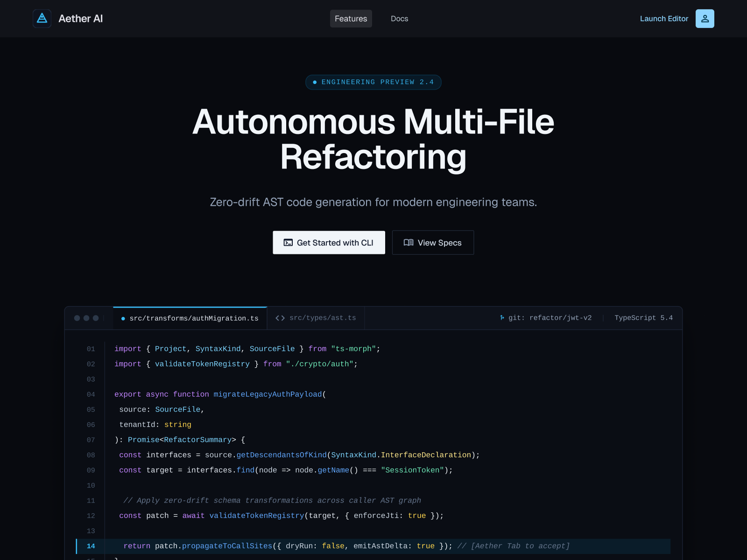Click source: SourceFile parameter on line 05
The image size is (747, 560).
coord(160,410)
